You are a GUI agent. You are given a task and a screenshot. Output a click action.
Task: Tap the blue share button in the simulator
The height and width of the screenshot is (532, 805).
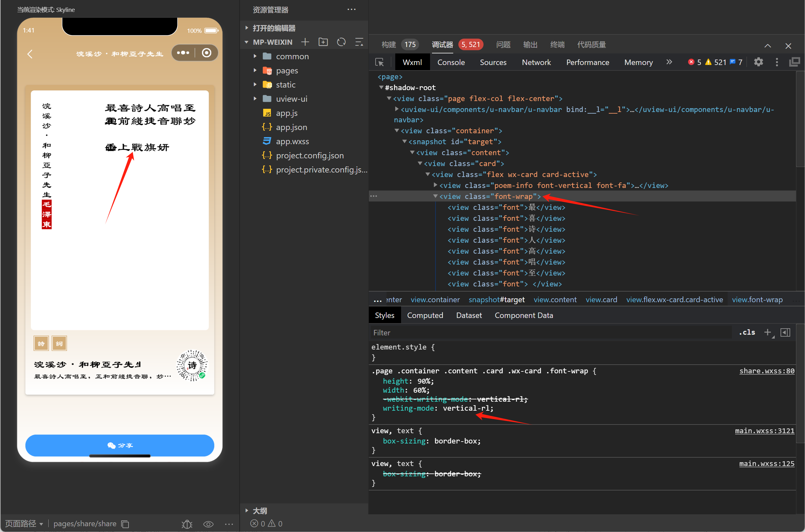[120, 445]
